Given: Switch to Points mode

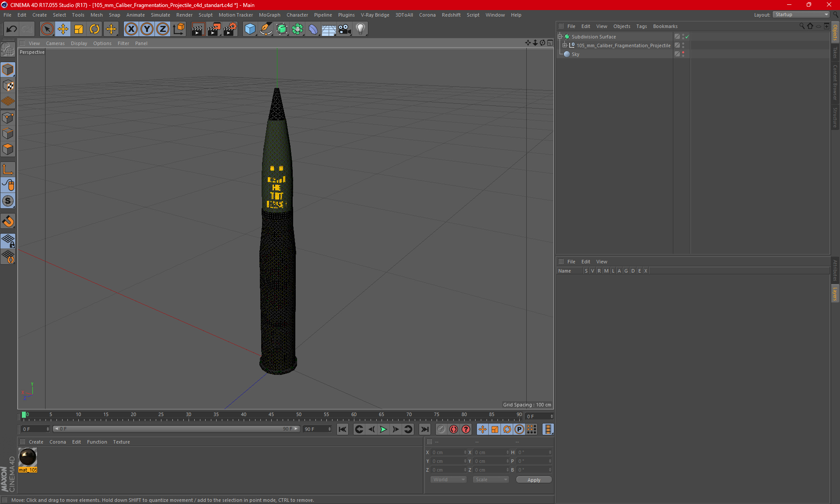Looking at the screenshot, I should pyautogui.click(x=8, y=118).
